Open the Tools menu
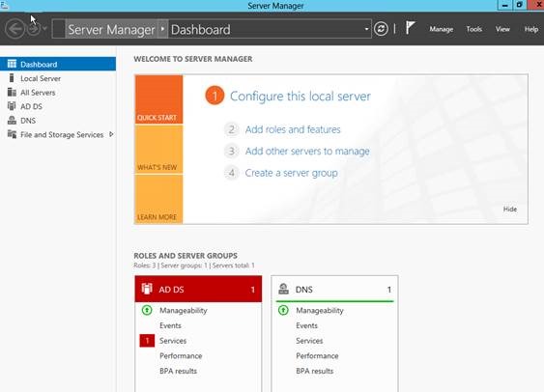Viewport: 544px width, 392px height. [x=473, y=29]
